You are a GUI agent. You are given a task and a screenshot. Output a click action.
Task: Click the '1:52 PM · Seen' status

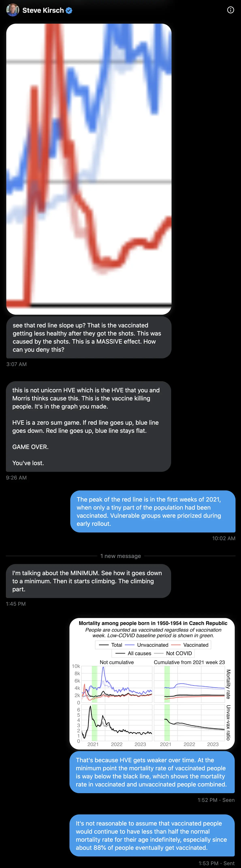(216, 800)
